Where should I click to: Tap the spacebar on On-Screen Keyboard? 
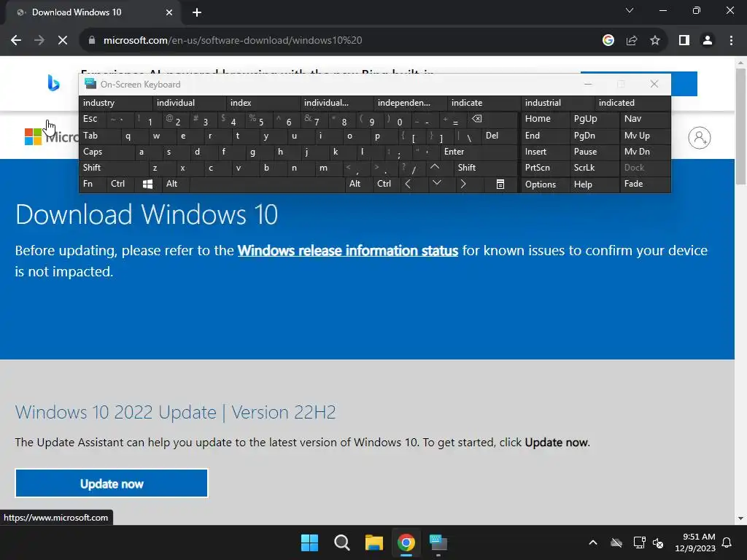pyautogui.click(x=267, y=184)
